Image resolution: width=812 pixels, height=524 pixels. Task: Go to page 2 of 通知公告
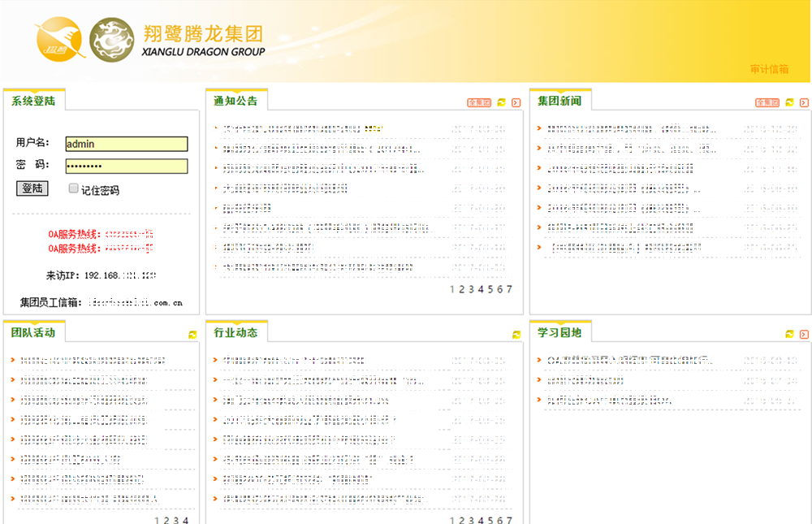[x=461, y=289]
